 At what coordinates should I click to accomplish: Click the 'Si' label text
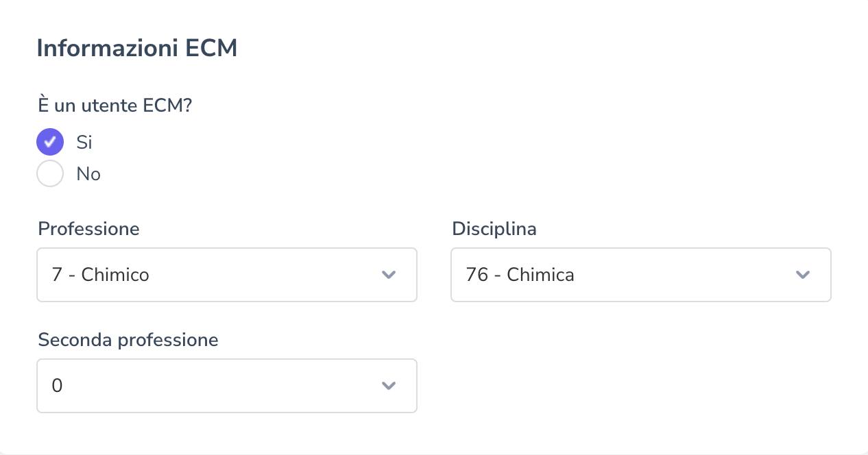coord(84,142)
